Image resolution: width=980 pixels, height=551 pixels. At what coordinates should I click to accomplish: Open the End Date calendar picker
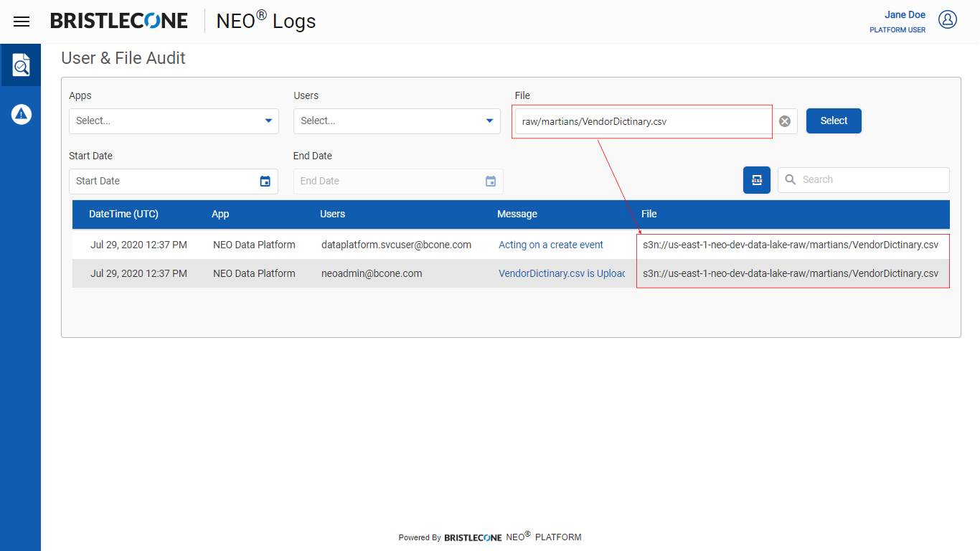(x=491, y=182)
